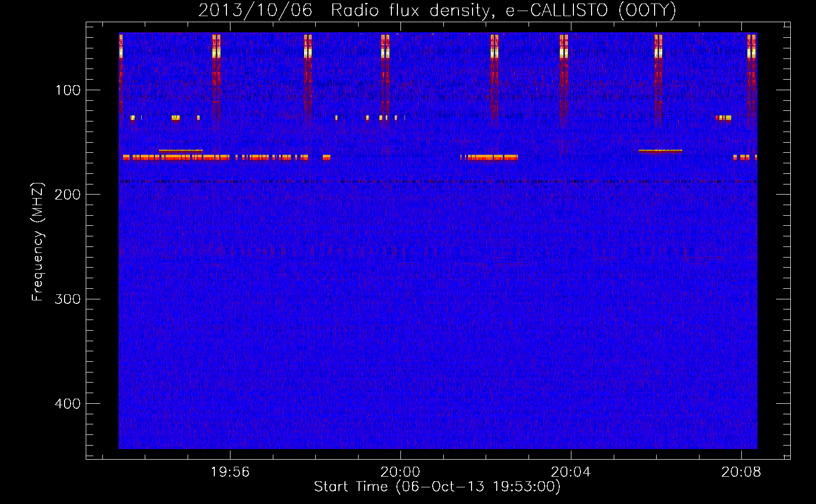
Task: Click the 400 frequency tick label
Action: 68,404
